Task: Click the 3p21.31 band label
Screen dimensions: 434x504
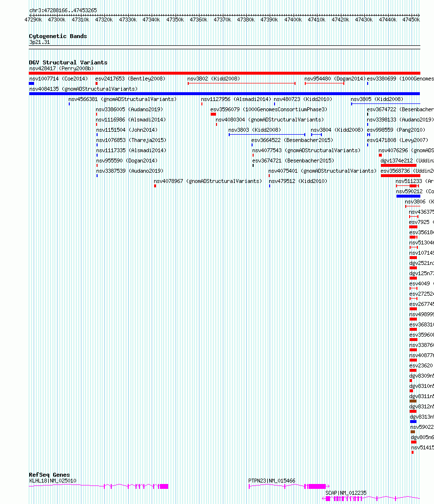Action: (x=39, y=42)
